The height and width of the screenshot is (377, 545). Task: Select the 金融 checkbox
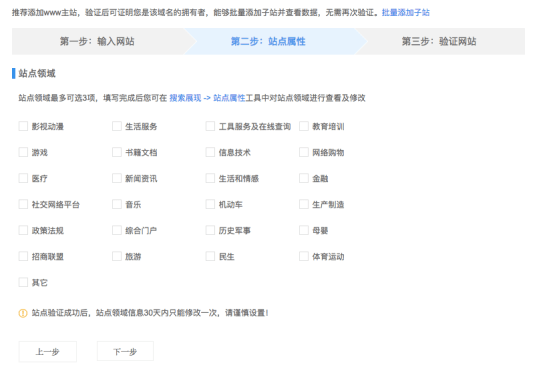click(304, 178)
